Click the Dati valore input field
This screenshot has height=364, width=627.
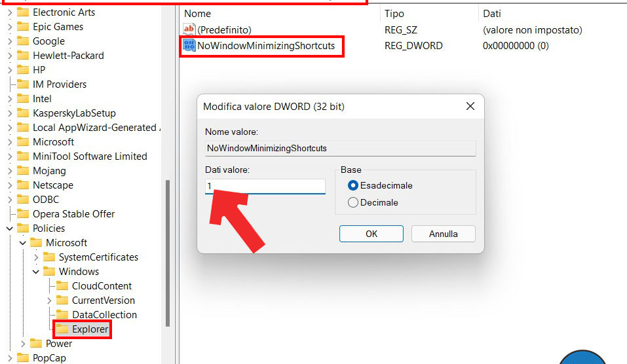[x=265, y=186]
